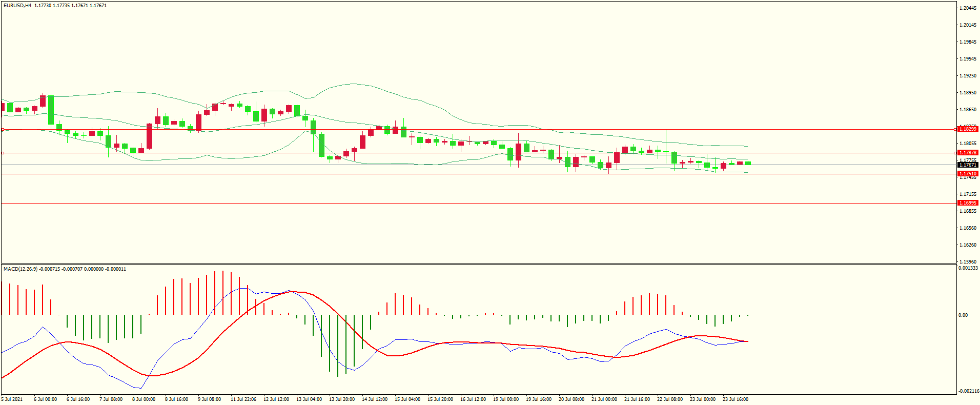Click the 1.16995 level price tag
Image resolution: width=980 pixels, height=405 pixels.
tap(968, 203)
